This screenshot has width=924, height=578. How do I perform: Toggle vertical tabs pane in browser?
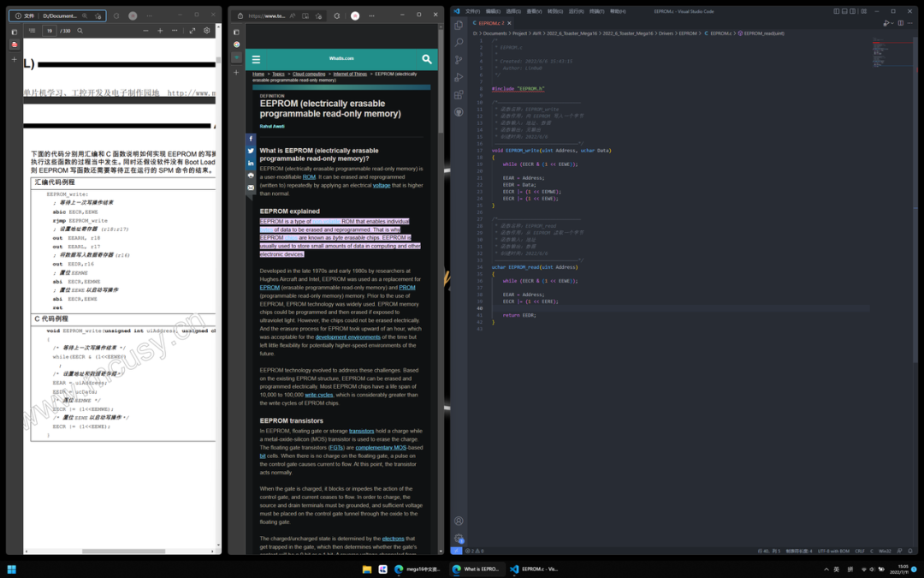[237, 32]
